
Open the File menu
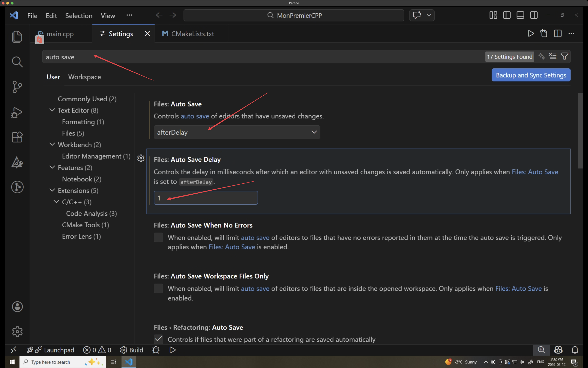[x=32, y=16]
